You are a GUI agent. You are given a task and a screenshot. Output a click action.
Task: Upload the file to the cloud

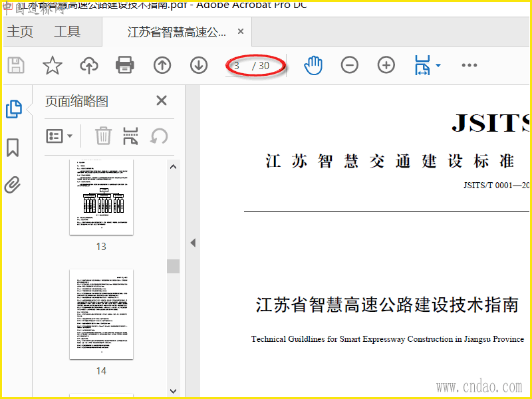pyautogui.click(x=89, y=65)
